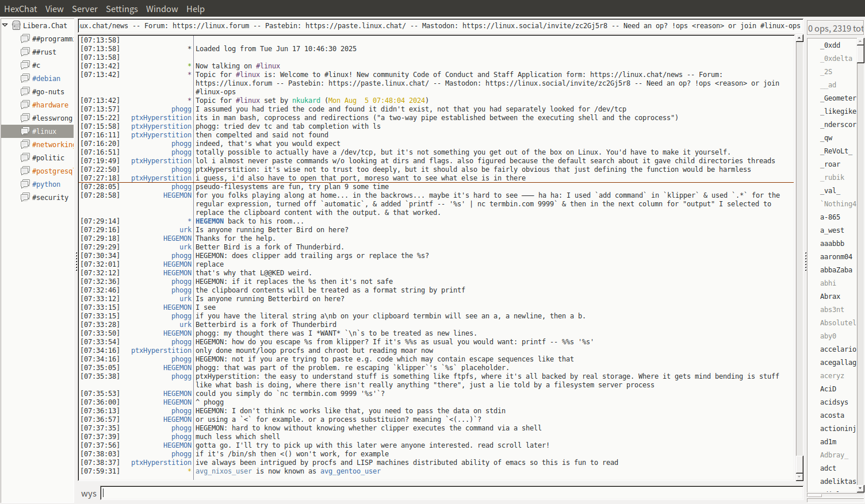Click the user list scrollbar down arrow

[x=860, y=488]
